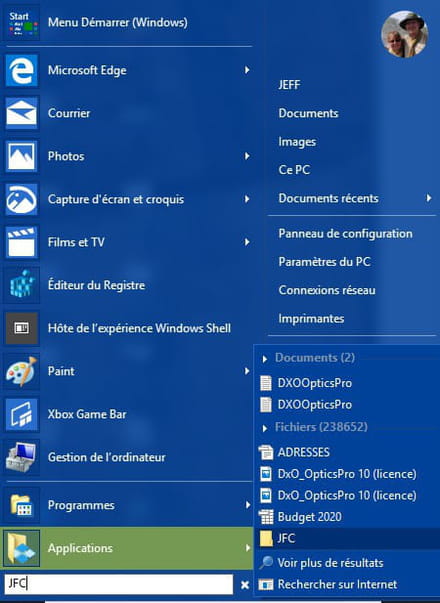
Task: Clear the search box with the X
Action: click(245, 585)
